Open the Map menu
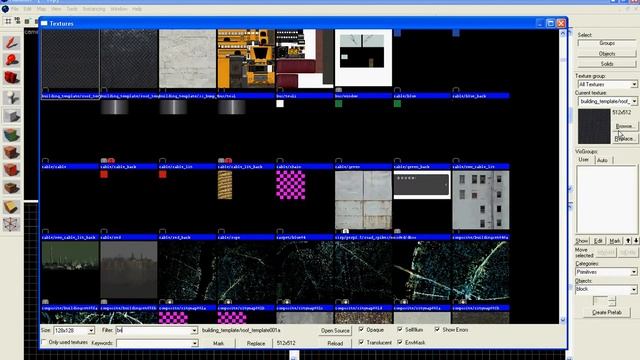 pos(42,9)
